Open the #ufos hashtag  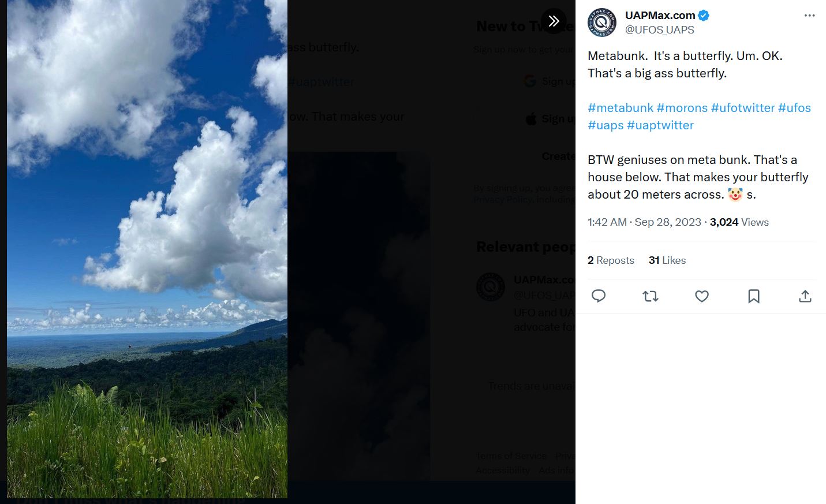click(794, 108)
